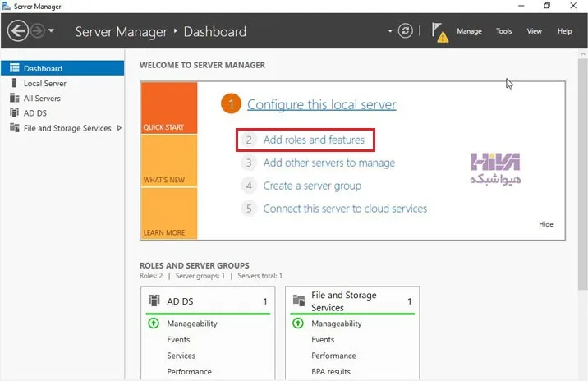Click File and Storage Services tile header

[x=352, y=301]
